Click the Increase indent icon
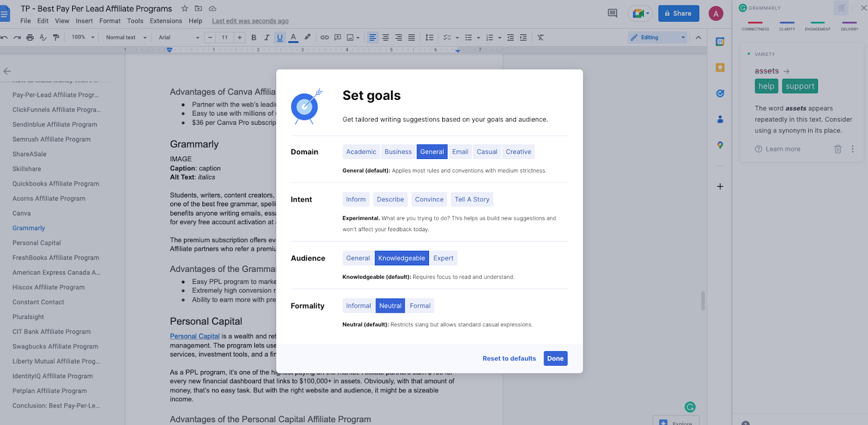Image resolution: width=868 pixels, height=425 pixels. click(524, 37)
